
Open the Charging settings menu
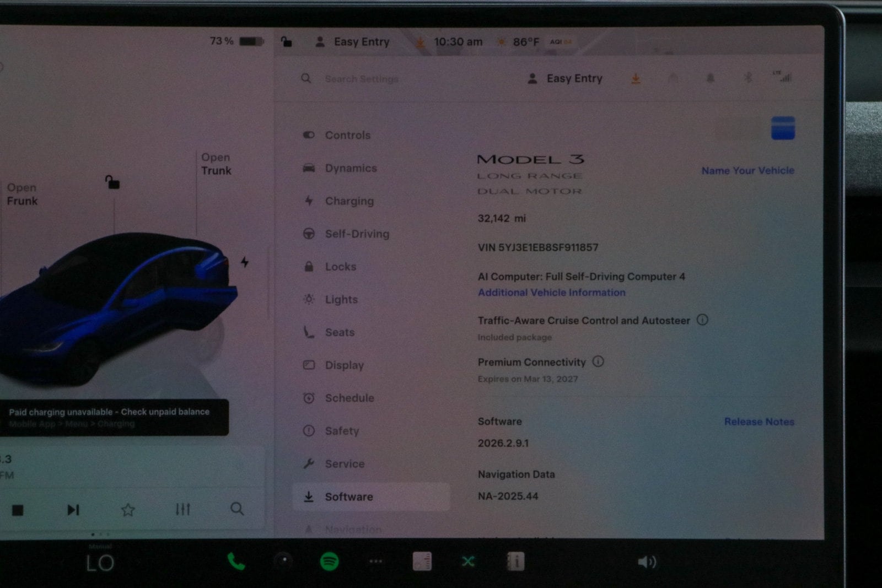point(338,201)
